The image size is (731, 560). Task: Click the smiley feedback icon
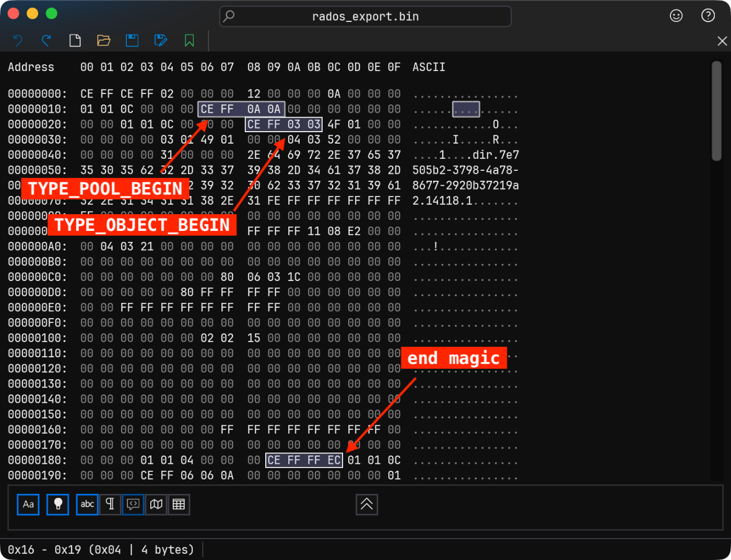(676, 16)
